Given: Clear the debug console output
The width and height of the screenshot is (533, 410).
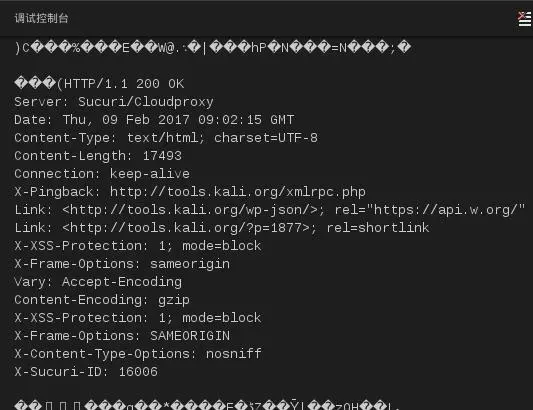Looking at the screenshot, I should click(525, 19).
